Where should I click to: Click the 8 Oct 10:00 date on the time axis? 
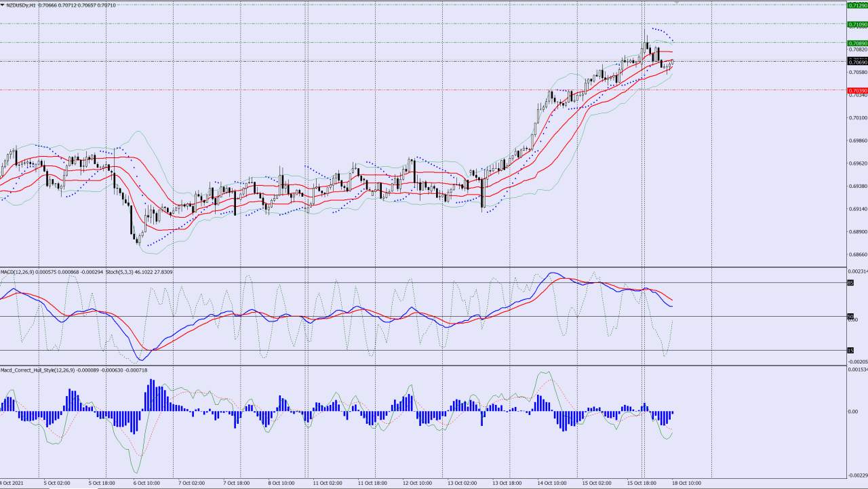(x=281, y=484)
